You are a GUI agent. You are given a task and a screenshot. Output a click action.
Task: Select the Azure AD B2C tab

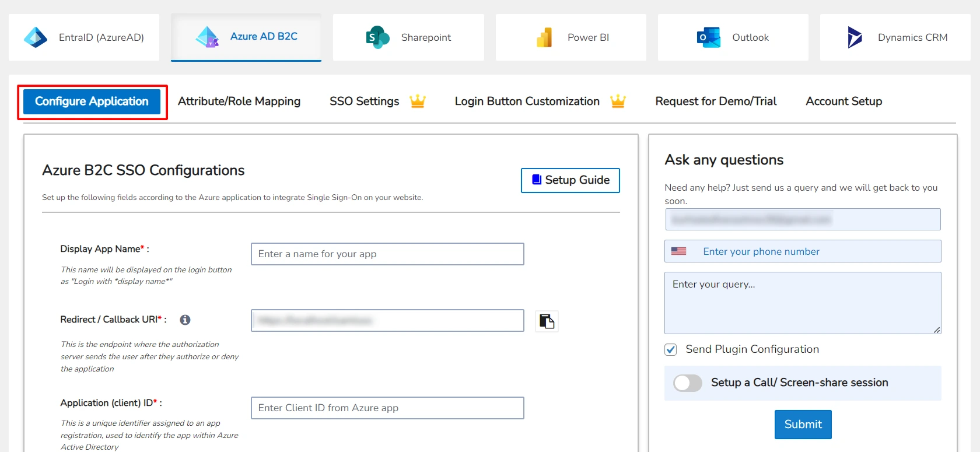(246, 37)
